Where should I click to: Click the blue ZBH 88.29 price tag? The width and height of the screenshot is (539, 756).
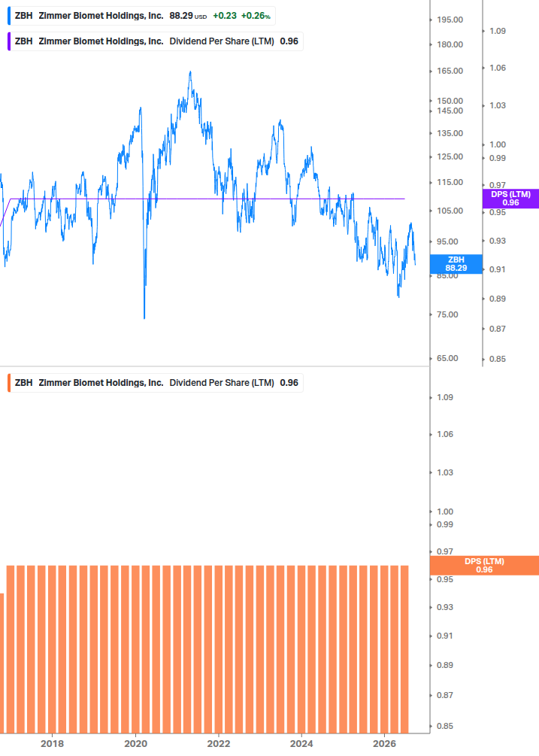456,264
